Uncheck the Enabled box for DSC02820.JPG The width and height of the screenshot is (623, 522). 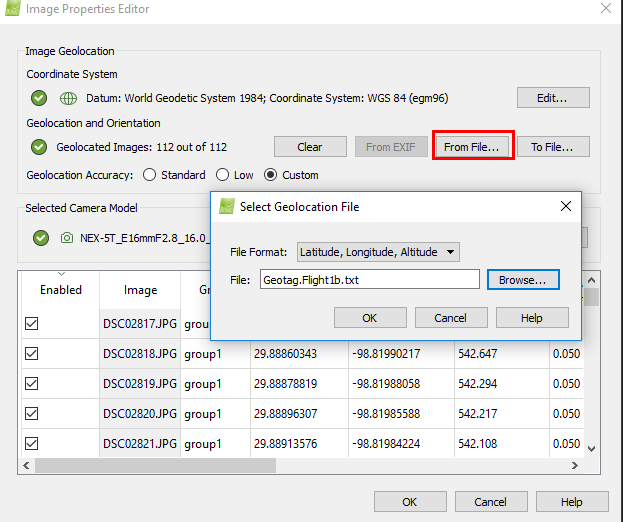[31, 414]
